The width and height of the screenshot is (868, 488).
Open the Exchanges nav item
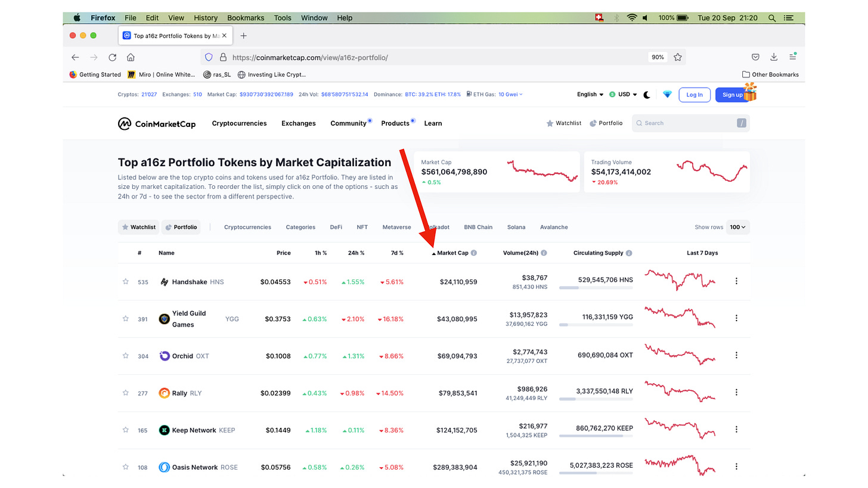coord(298,123)
